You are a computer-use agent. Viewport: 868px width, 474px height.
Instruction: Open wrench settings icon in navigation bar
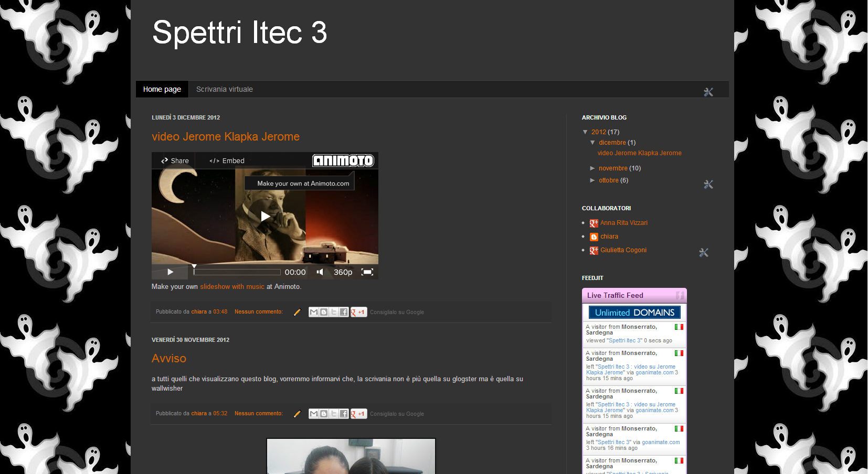(x=708, y=92)
